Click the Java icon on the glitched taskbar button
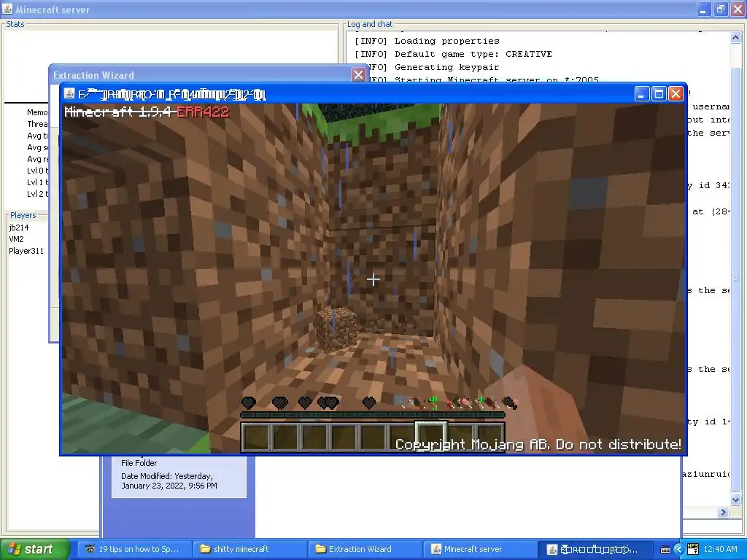This screenshot has height=560, width=747. click(551, 550)
